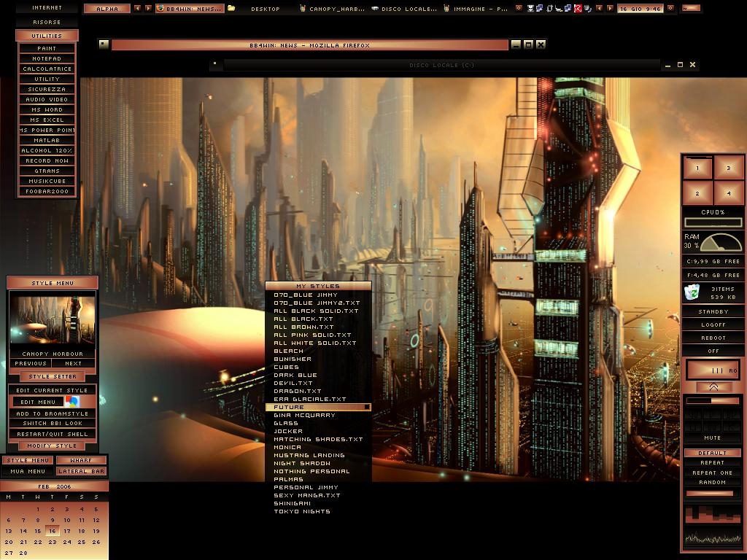Click the Reboot button
747x560 pixels.
pos(713,338)
